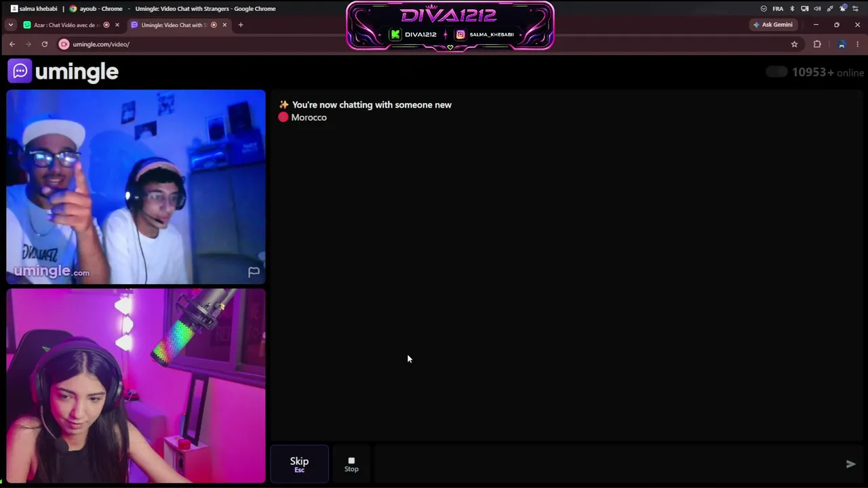The height and width of the screenshot is (488, 868).
Task: Expand the tab search dropdown arrow
Action: (10, 25)
